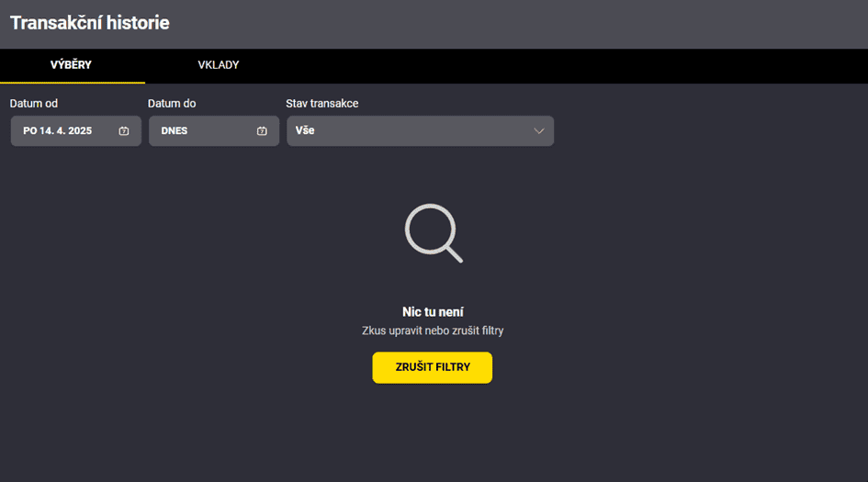Screen dimensions: 868x482
Task: Click the 'Datum do' label
Action: pyautogui.click(x=172, y=104)
